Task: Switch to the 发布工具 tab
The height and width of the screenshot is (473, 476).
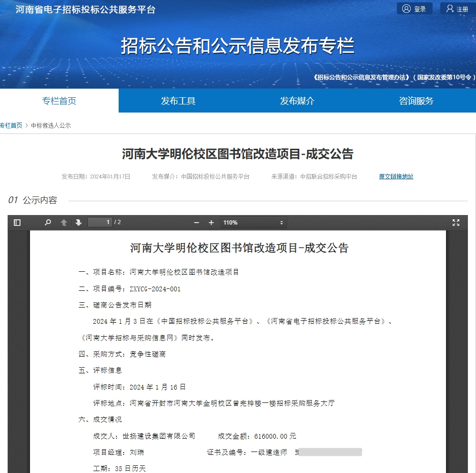Action: tap(178, 101)
